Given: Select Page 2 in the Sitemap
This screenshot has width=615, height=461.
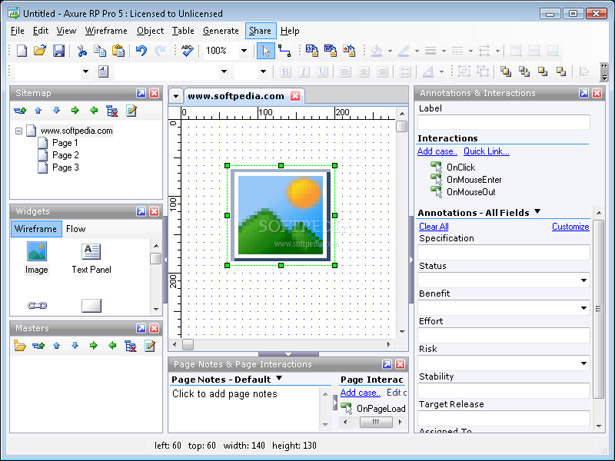Looking at the screenshot, I should [66, 155].
